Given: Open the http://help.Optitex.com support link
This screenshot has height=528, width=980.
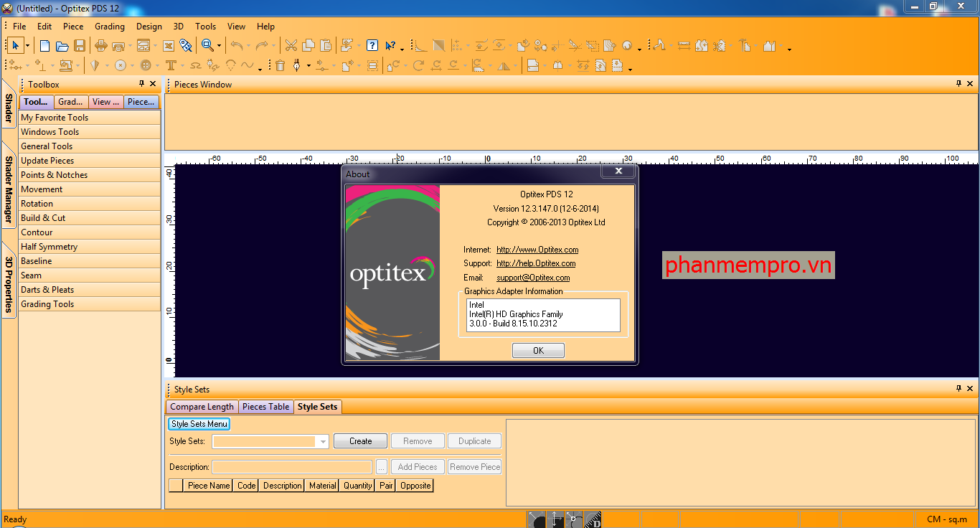Looking at the screenshot, I should pos(536,263).
